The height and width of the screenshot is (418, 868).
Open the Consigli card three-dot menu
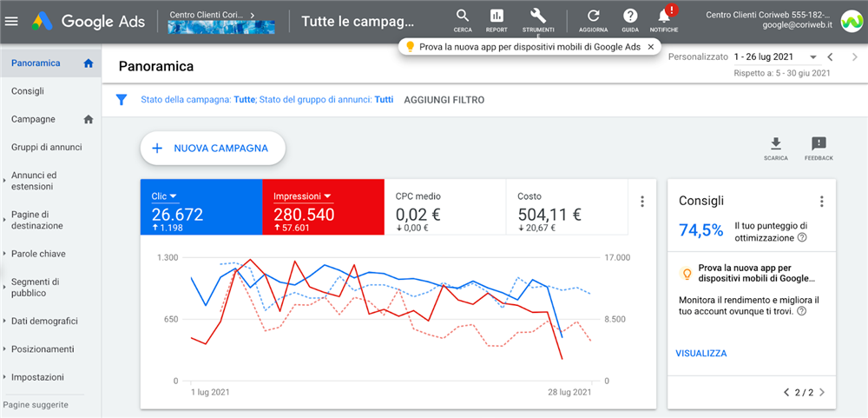(821, 202)
